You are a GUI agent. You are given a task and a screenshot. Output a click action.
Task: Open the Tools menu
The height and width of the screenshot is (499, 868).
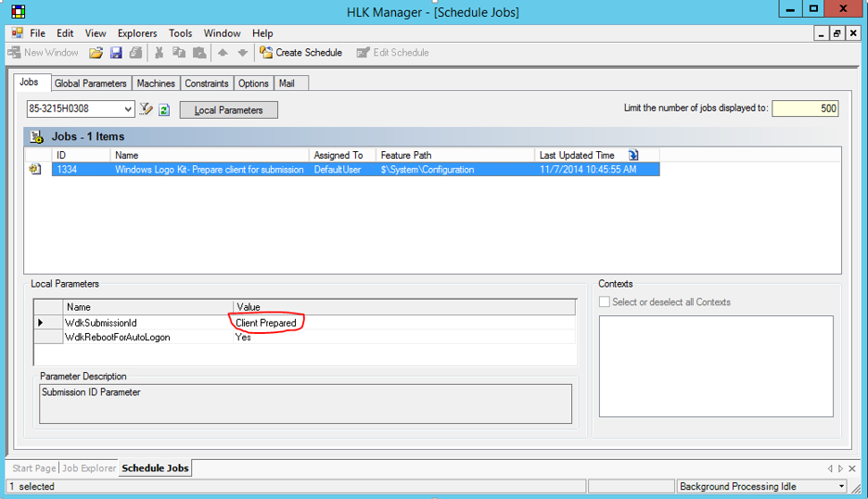click(x=180, y=33)
